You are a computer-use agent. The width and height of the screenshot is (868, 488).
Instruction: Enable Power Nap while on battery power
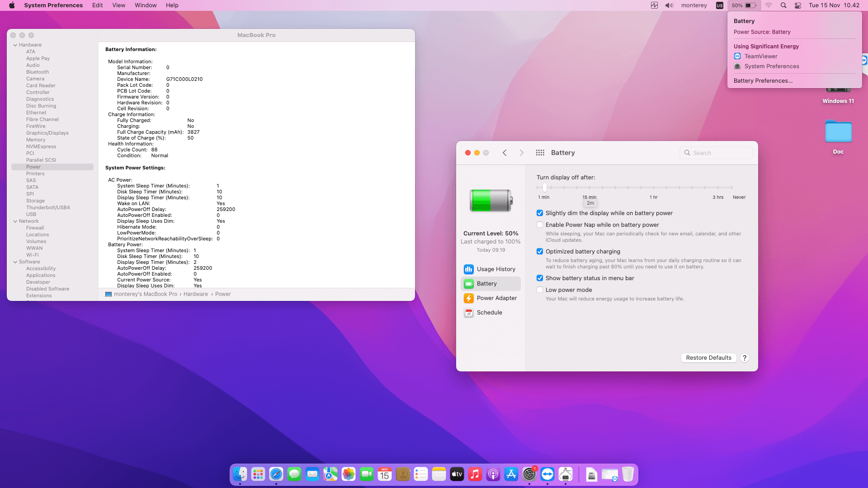pyautogui.click(x=540, y=225)
